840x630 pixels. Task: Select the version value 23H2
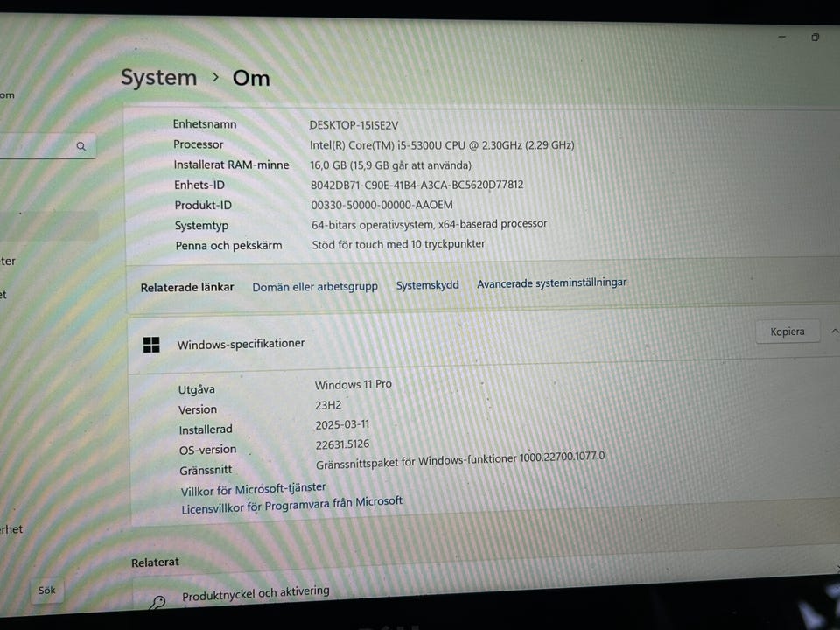(328, 405)
